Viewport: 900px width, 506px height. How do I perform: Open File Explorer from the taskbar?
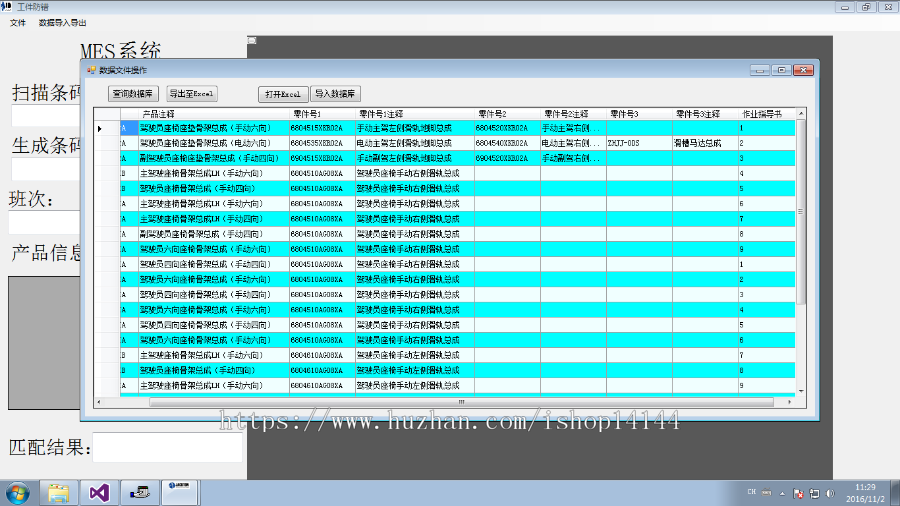pos(59,492)
